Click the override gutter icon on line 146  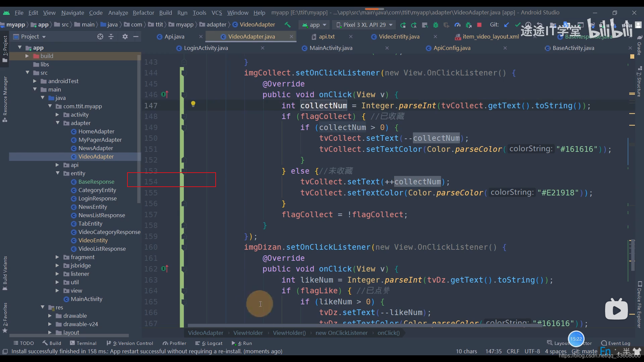[164, 95]
